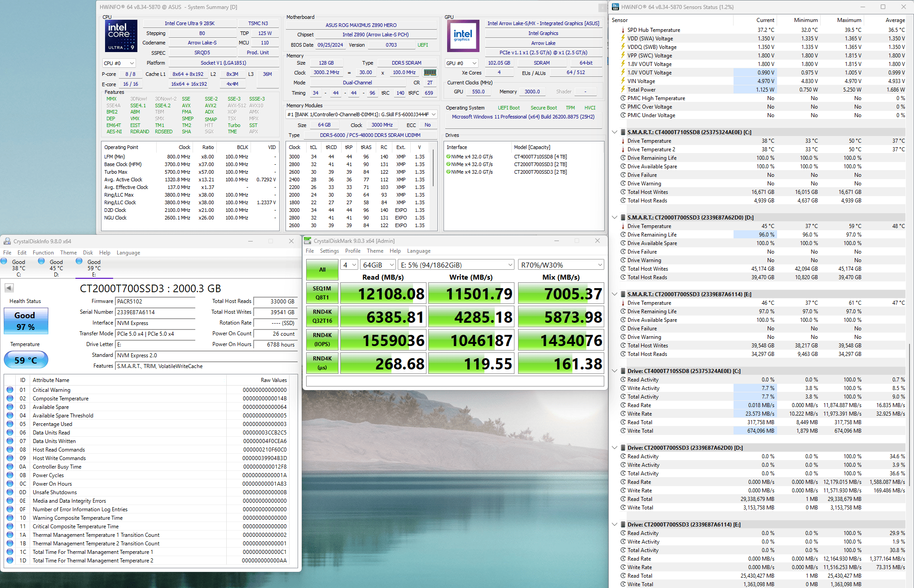
Task: Click the CrystalDiskInfo title bar icon
Action: 7,241
